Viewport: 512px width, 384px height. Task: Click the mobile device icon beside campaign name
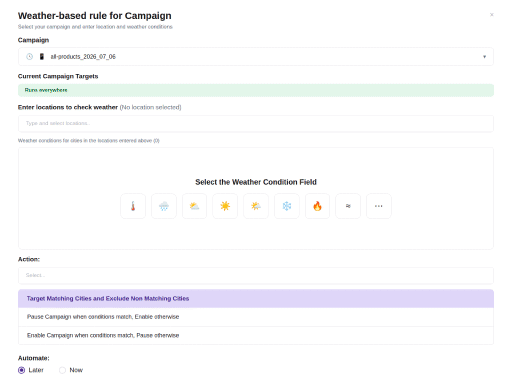click(42, 57)
